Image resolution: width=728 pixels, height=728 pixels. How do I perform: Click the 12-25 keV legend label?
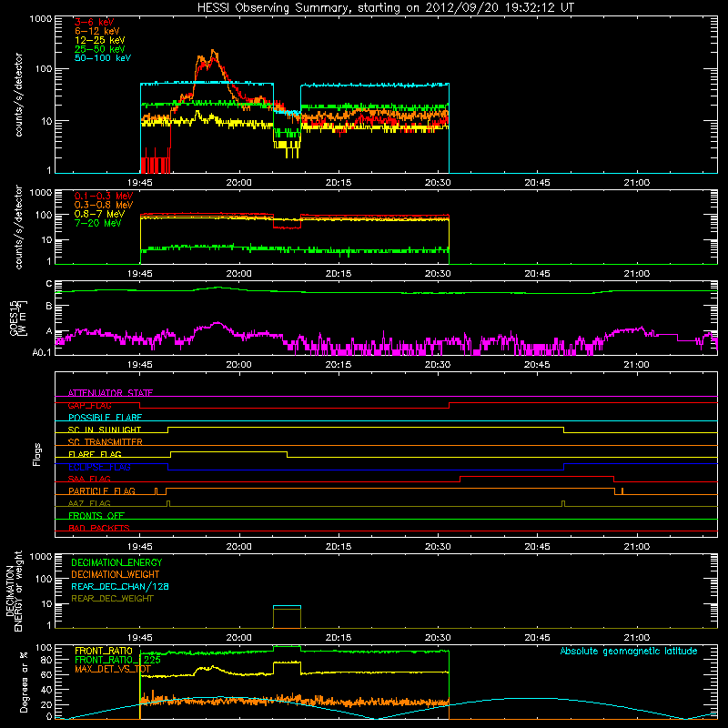point(100,40)
